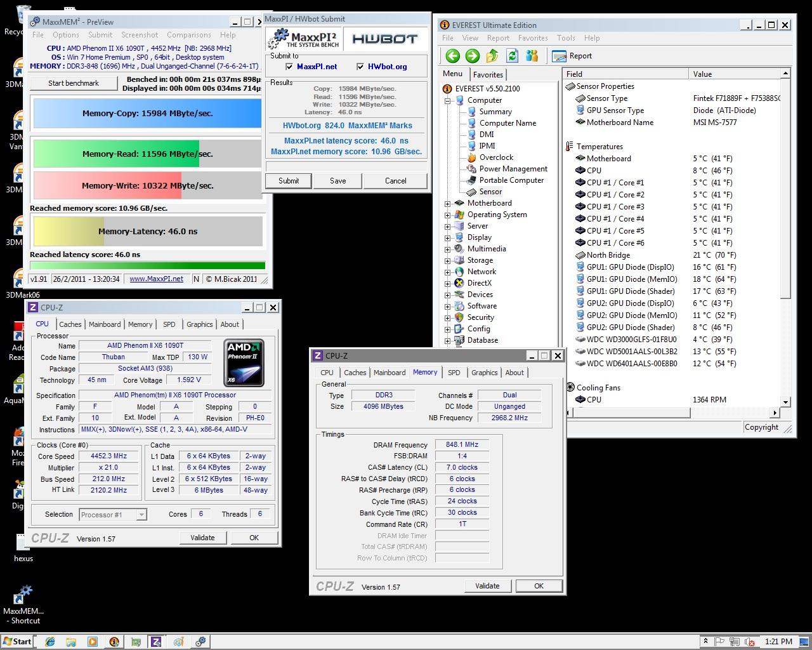Select Overclock flame icon in EVEREST tree
812x650 pixels.
pyautogui.click(x=471, y=157)
